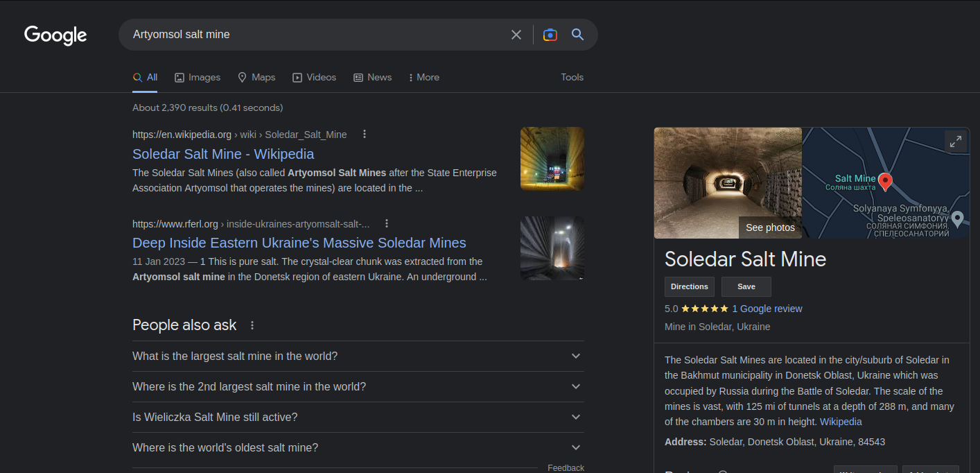Open options for Wikipedia result three-dot icon

(365, 135)
